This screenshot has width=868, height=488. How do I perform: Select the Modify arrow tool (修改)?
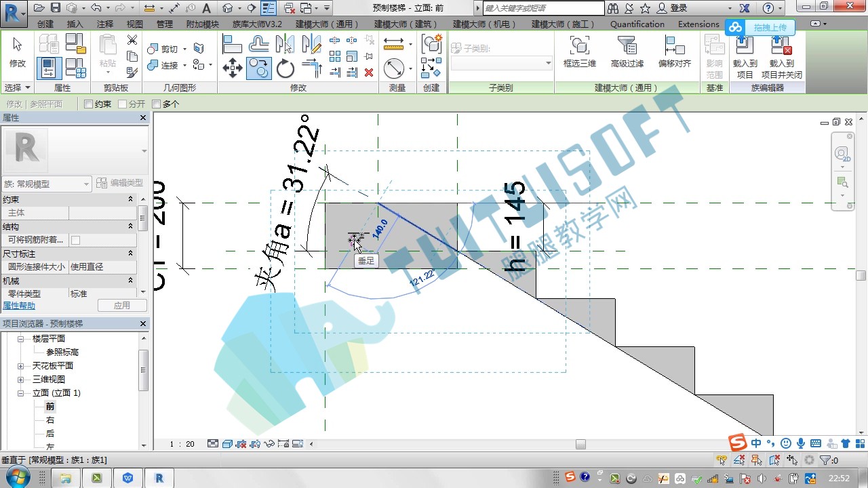tap(17, 52)
